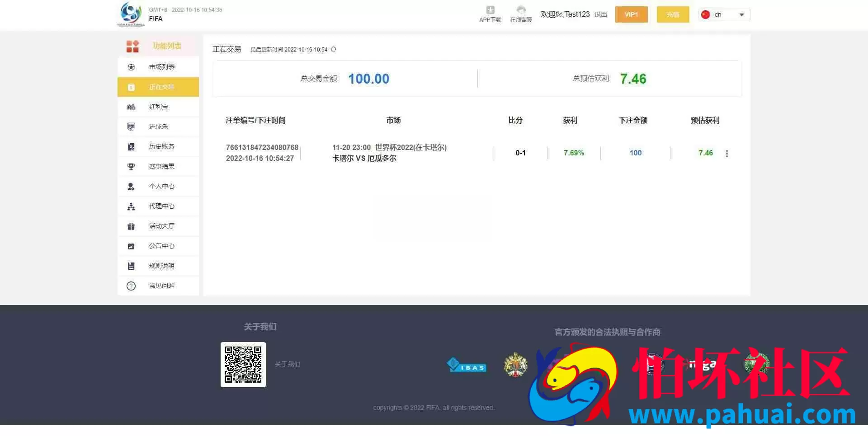
Task: Open three-dot menu for the 卡塔尔 bet row
Action: pos(727,153)
